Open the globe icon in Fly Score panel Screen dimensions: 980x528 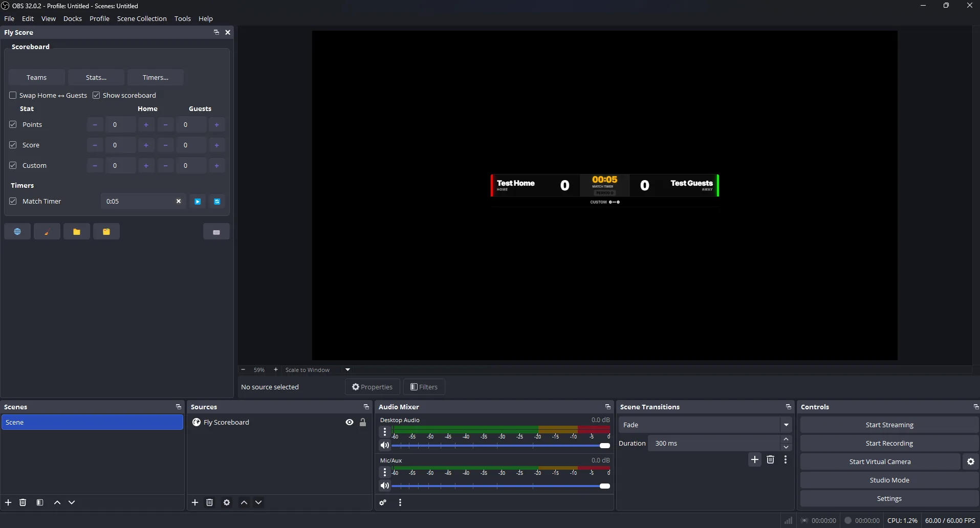click(17, 231)
